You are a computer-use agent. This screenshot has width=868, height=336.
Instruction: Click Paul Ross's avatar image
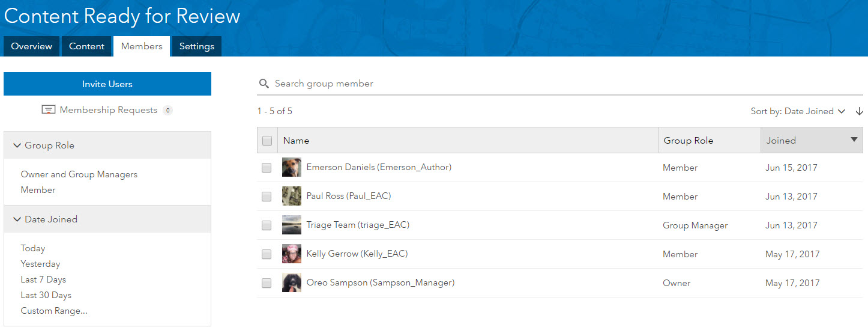click(x=292, y=197)
